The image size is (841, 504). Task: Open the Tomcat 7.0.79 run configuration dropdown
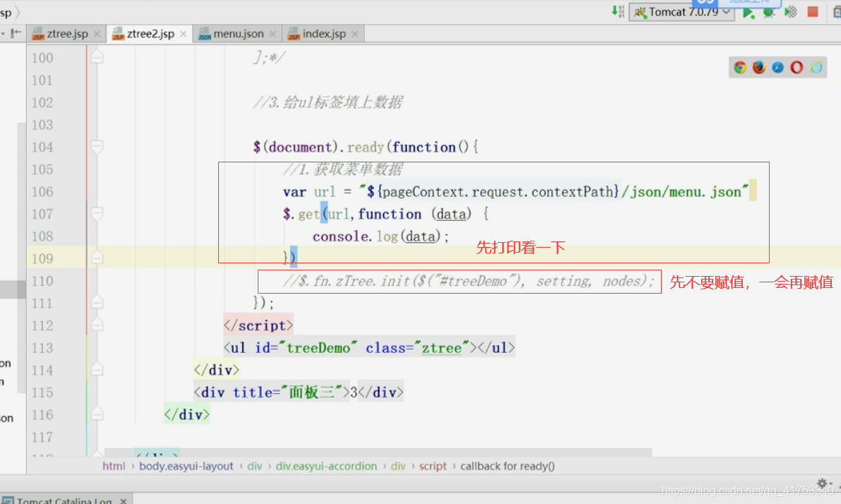(x=681, y=12)
